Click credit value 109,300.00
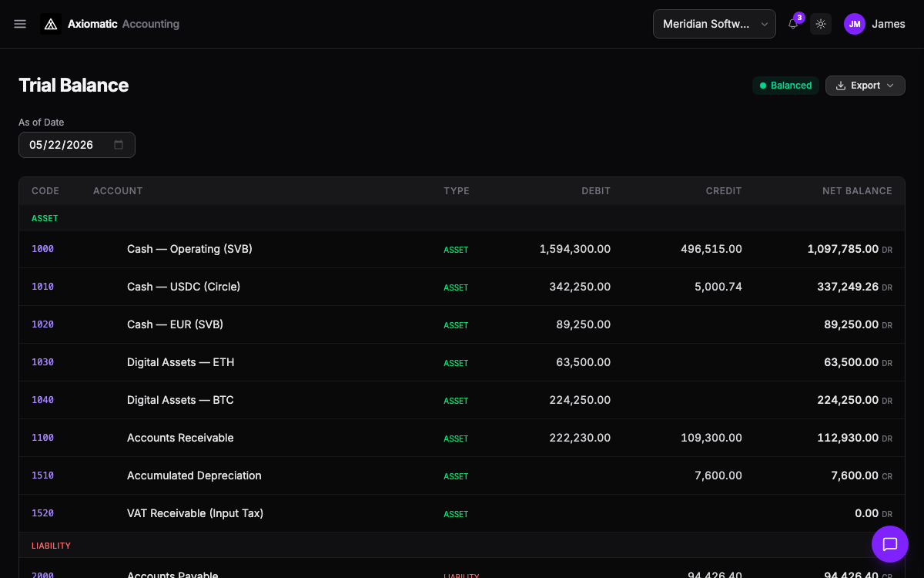Image resolution: width=924 pixels, height=578 pixels. pyautogui.click(x=711, y=438)
